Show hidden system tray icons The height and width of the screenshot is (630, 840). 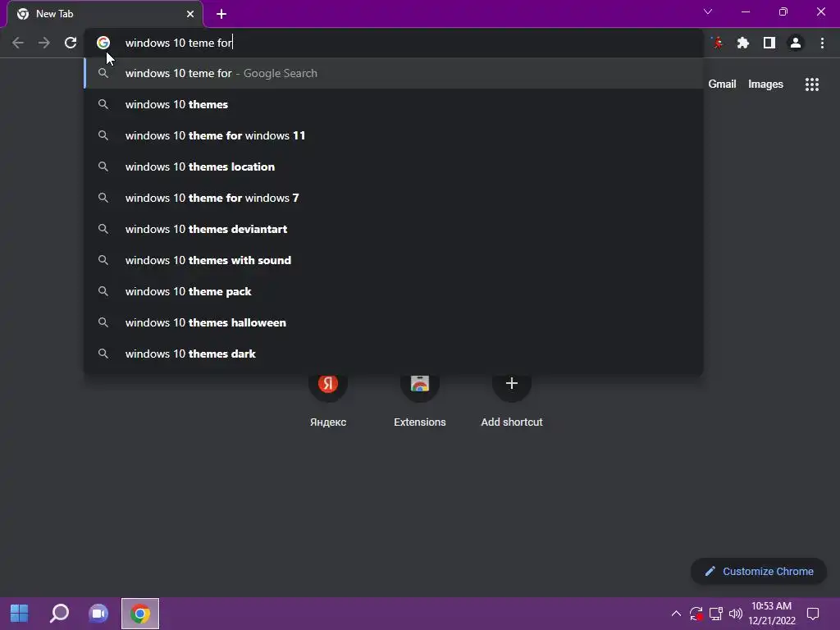[676, 614]
